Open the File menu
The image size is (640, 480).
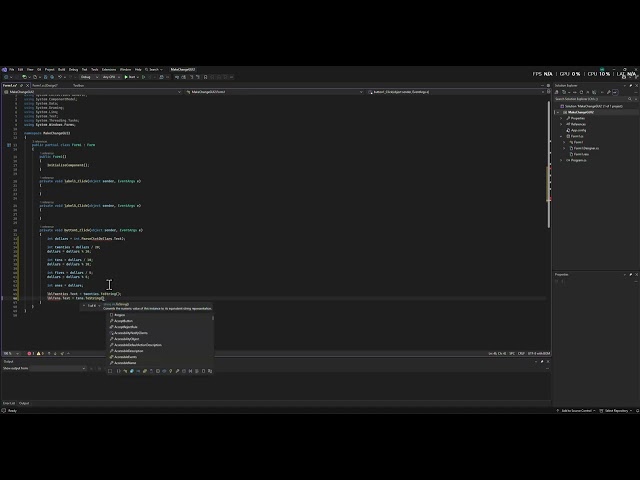(11, 69)
